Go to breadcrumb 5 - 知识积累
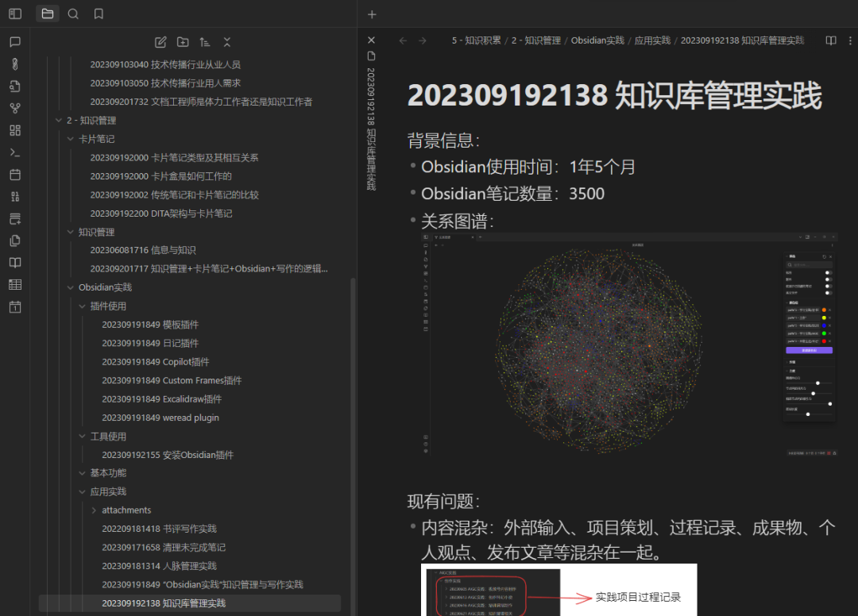The width and height of the screenshot is (858, 616). click(476, 40)
